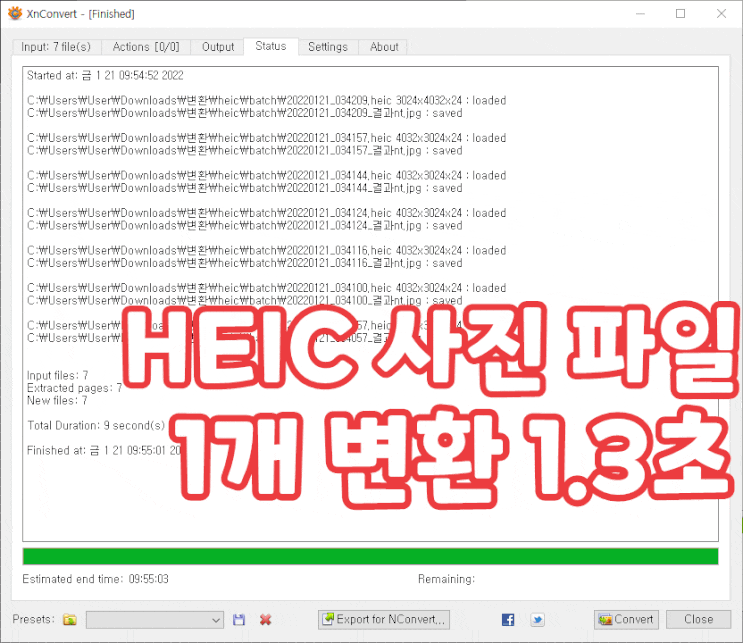Click the 20220121_034124.heic loaded line
Image resolution: width=743 pixels, height=643 pixels.
(267, 213)
